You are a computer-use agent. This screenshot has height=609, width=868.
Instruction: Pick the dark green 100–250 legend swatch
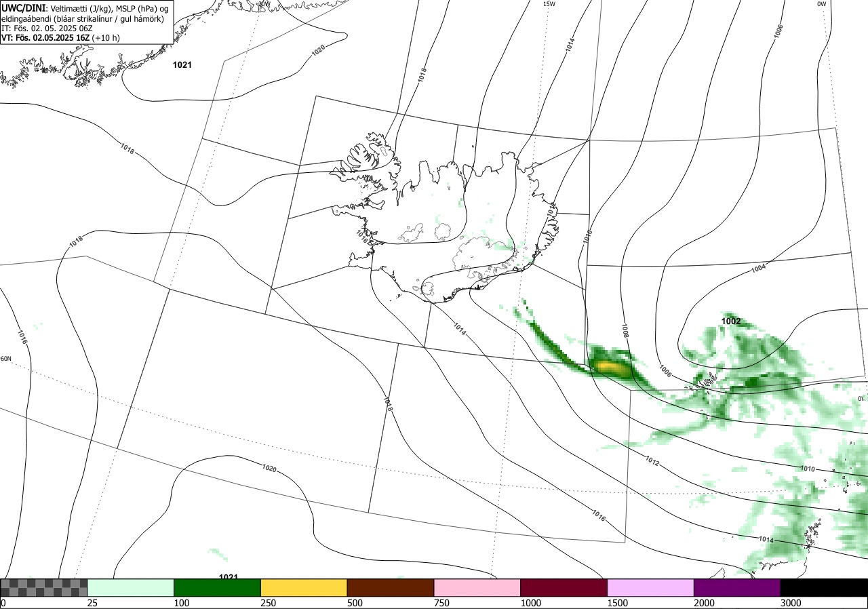click(218, 587)
